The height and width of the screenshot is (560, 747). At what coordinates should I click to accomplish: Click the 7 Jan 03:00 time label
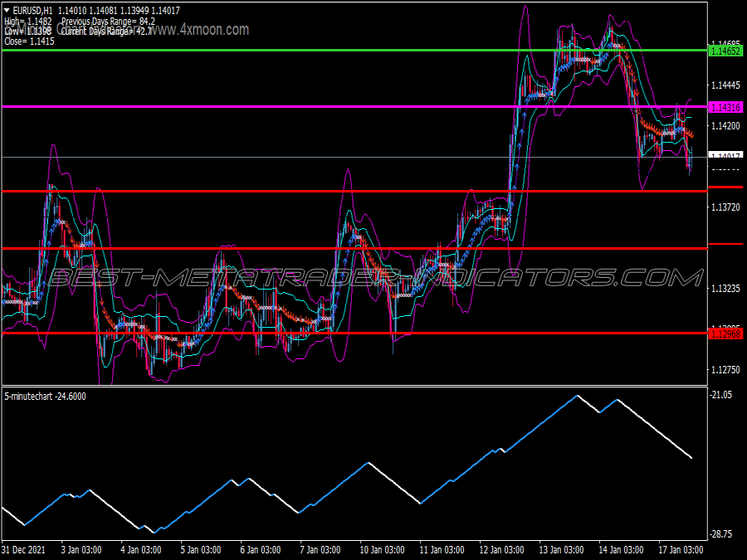coord(320,549)
